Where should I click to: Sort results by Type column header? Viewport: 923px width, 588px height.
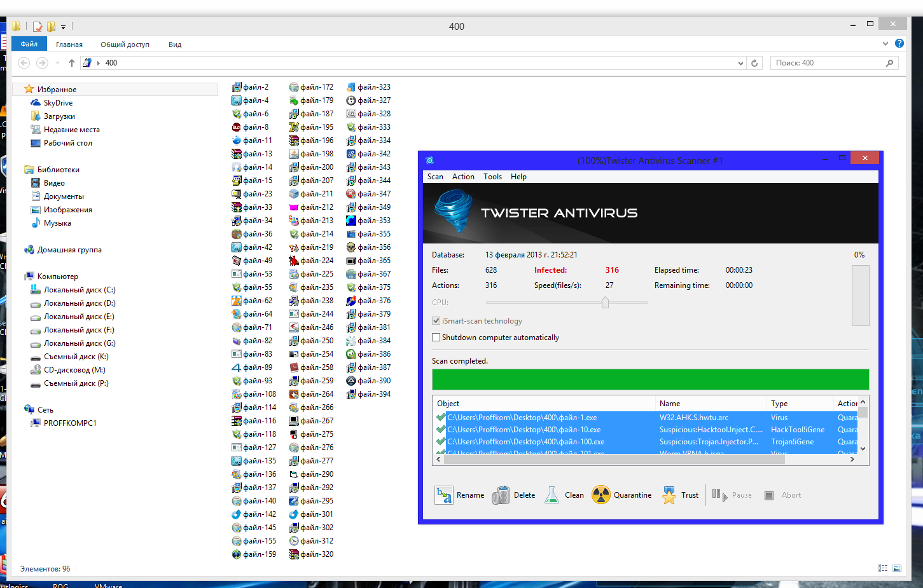[x=800, y=404]
